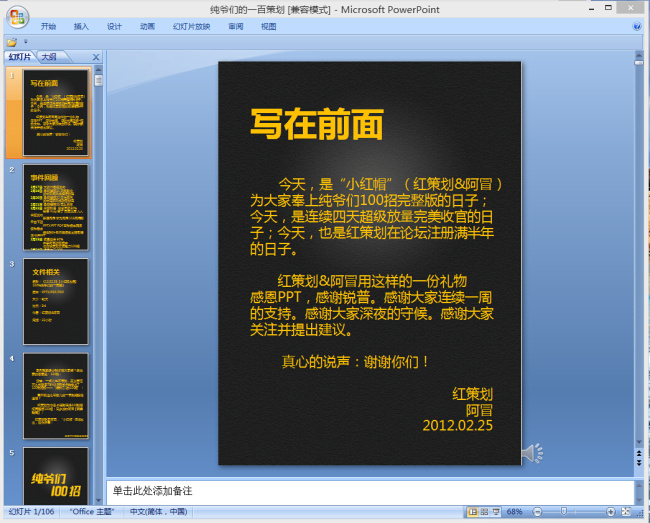Click the zoom out minus button
This screenshot has width=650, height=523.
[537, 512]
